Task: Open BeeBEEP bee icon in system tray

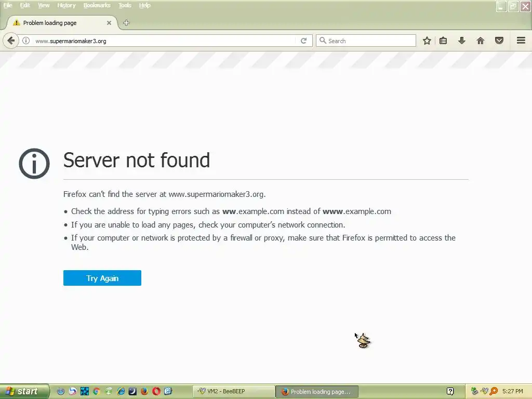Action: coord(484,391)
